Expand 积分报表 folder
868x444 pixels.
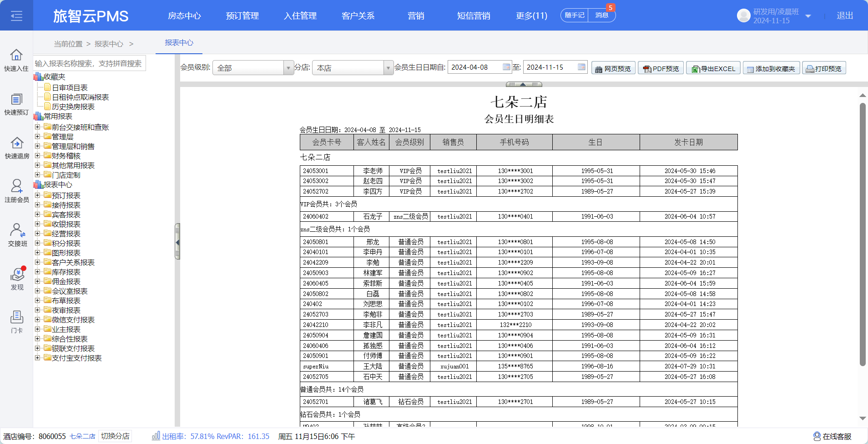pyautogui.click(x=38, y=243)
